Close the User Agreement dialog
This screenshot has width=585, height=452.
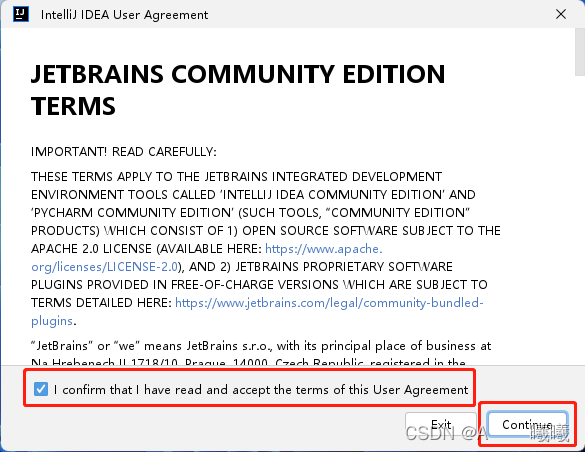tap(561, 15)
